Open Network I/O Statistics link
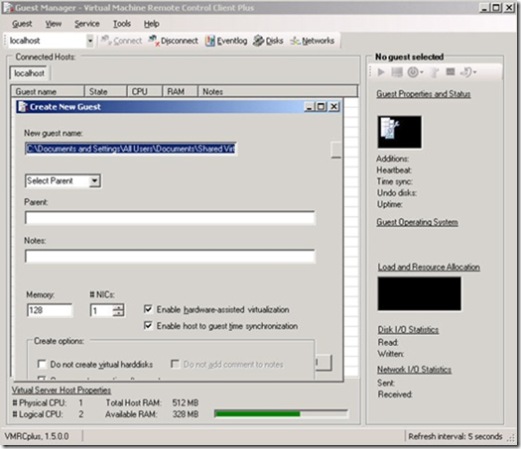This screenshot has height=449, width=521. pos(414,370)
